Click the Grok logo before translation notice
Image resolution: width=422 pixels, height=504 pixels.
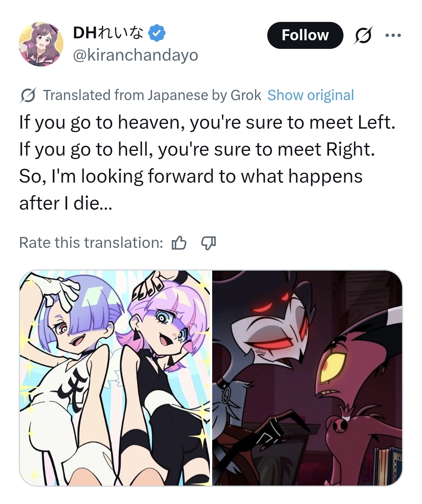click(x=28, y=95)
